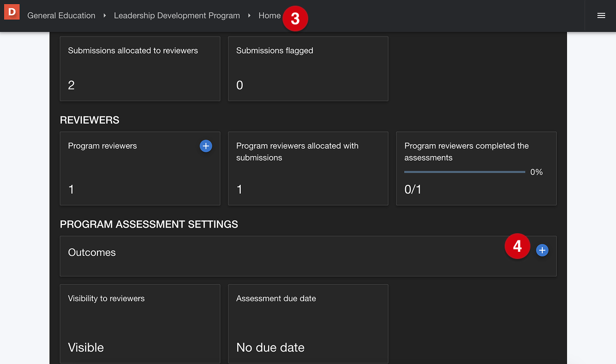
Task: Open the Submissions flagged card
Action: 308,68
